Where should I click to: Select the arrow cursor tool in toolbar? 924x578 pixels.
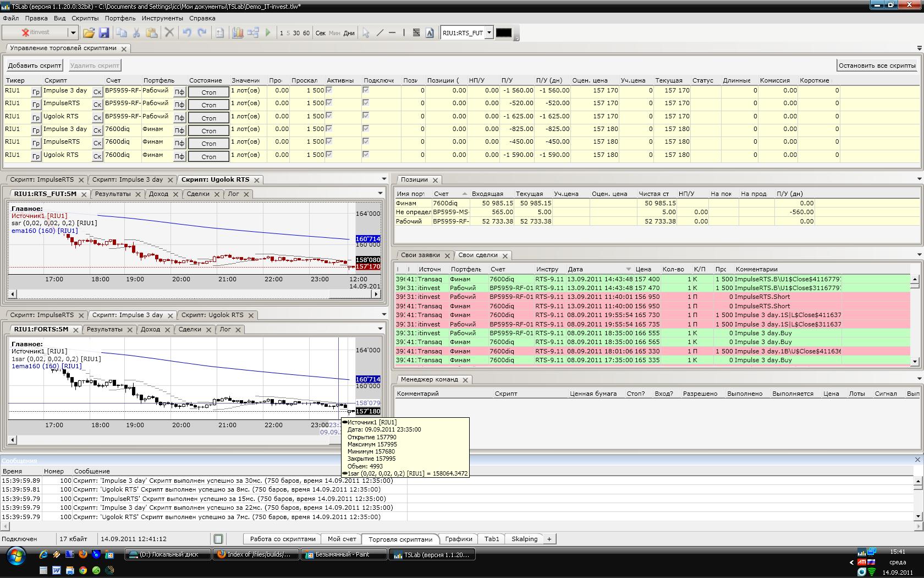tap(366, 33)
